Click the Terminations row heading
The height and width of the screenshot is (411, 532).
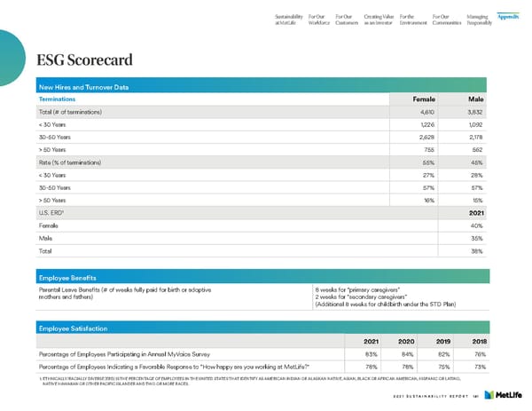[62, 99]
